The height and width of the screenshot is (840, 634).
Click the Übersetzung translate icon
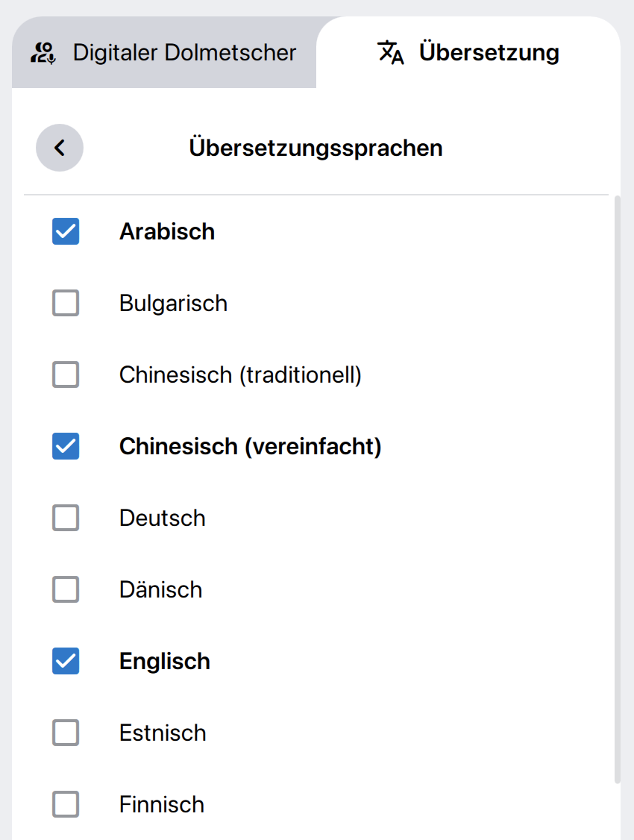point(391,53)
